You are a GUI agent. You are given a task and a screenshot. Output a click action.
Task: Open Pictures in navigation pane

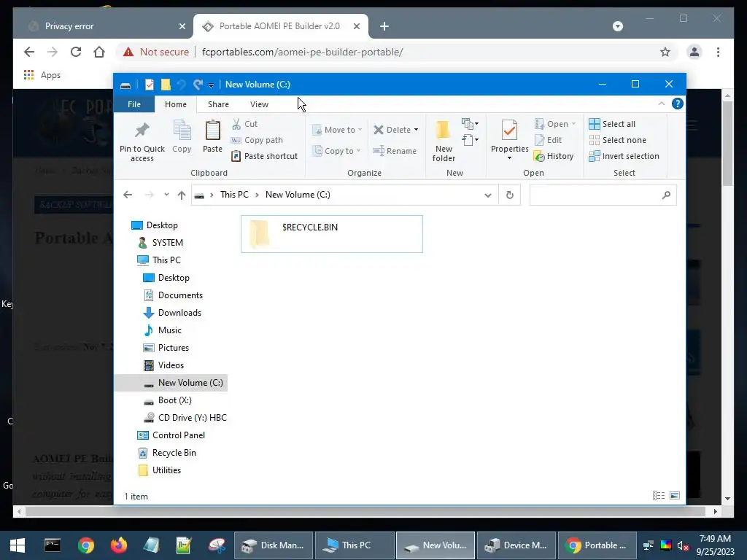[166, 348]
